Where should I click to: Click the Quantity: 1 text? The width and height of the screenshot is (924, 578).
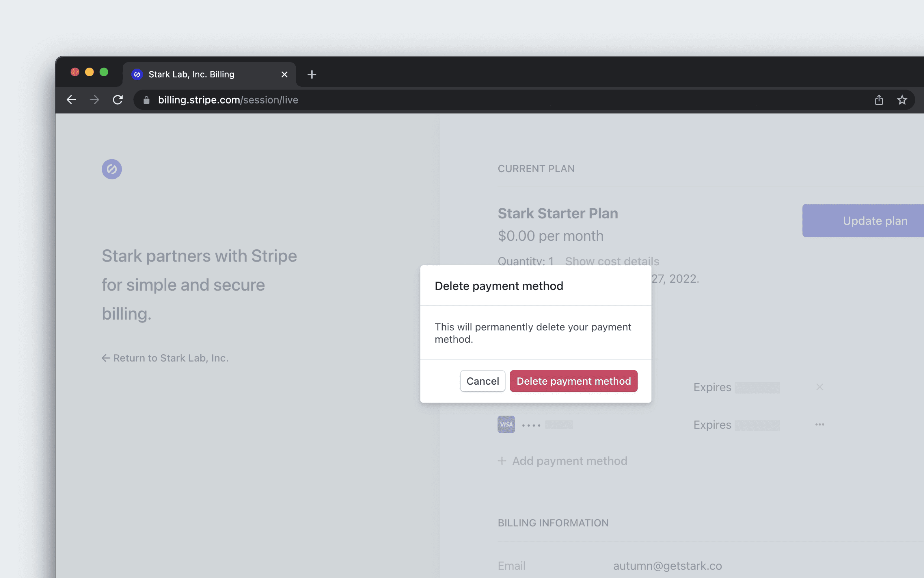coord(526,261)
